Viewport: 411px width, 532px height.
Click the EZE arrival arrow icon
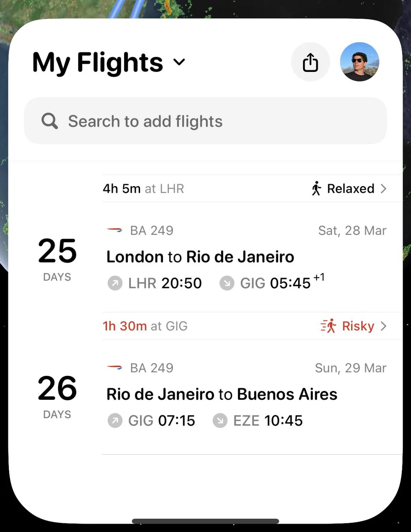click(x=220, y=421)
